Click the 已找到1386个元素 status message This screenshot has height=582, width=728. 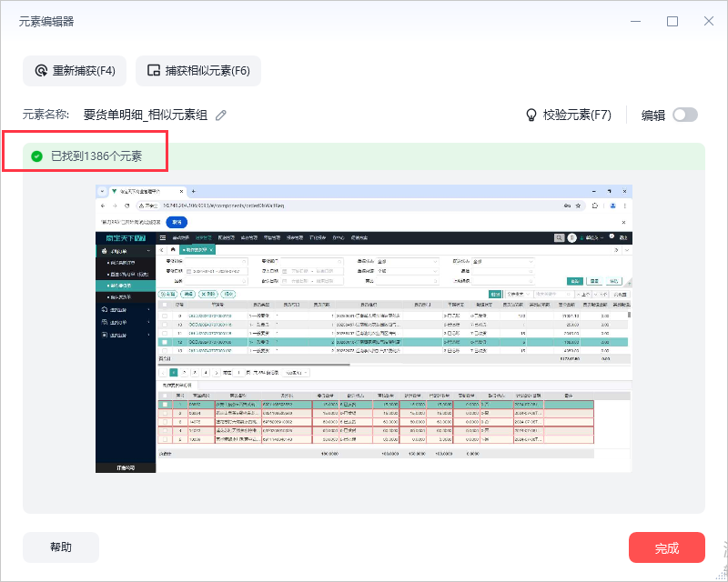tap(96, 156)
